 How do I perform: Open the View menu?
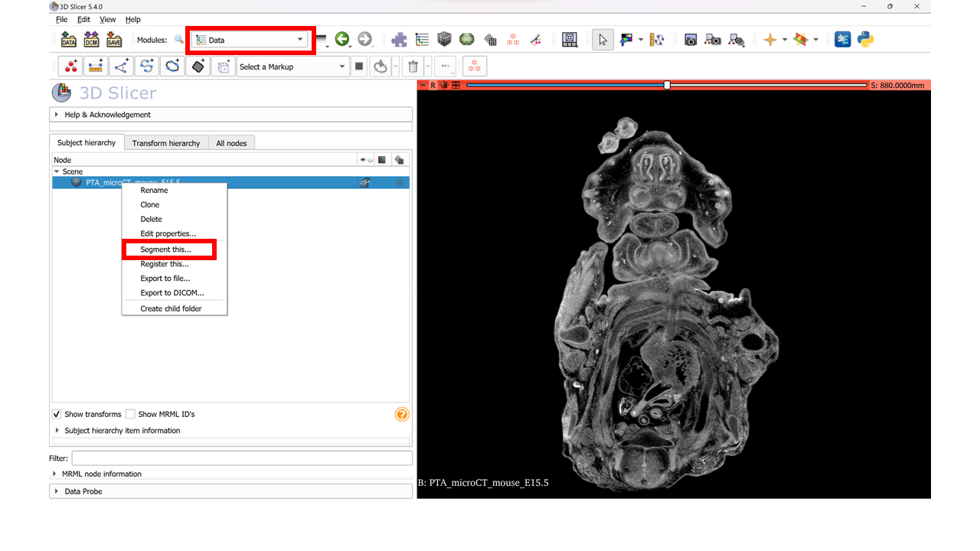[108, 19]
